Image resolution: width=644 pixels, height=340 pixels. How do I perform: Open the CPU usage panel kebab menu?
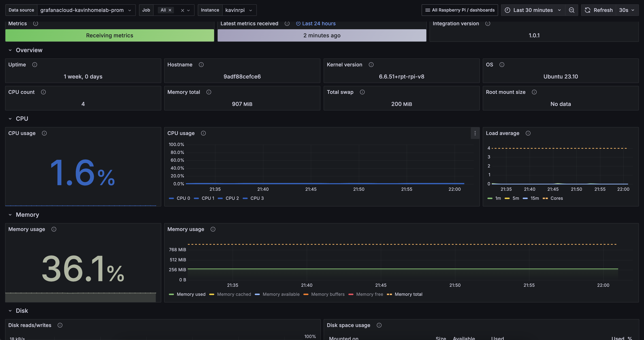[475, 133]
